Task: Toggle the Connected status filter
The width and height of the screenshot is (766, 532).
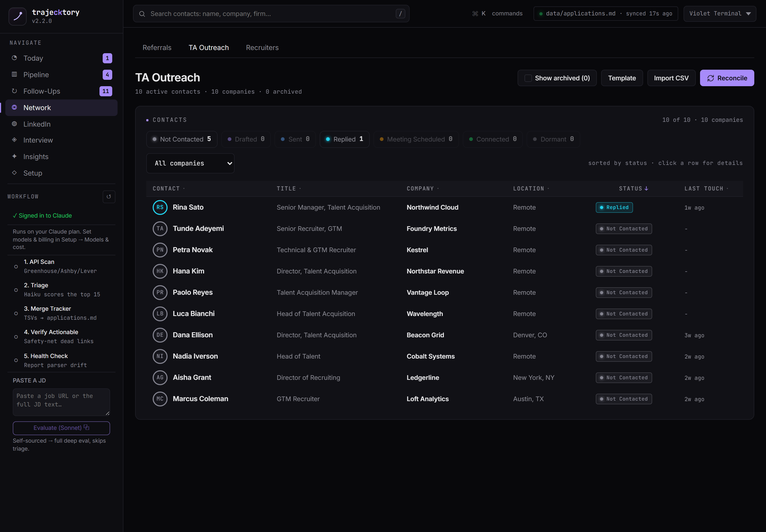Action: tap(493, 139)
